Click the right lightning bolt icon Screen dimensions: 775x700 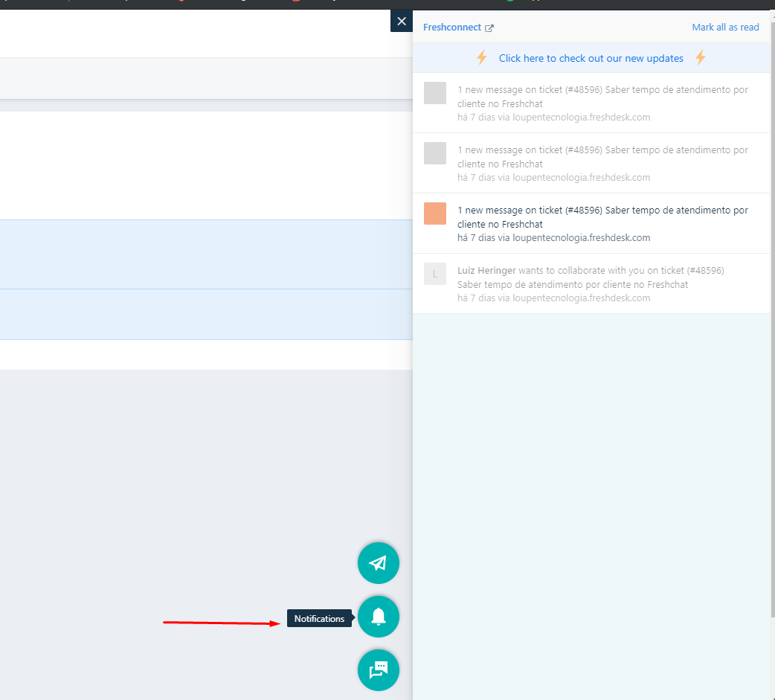701,57
